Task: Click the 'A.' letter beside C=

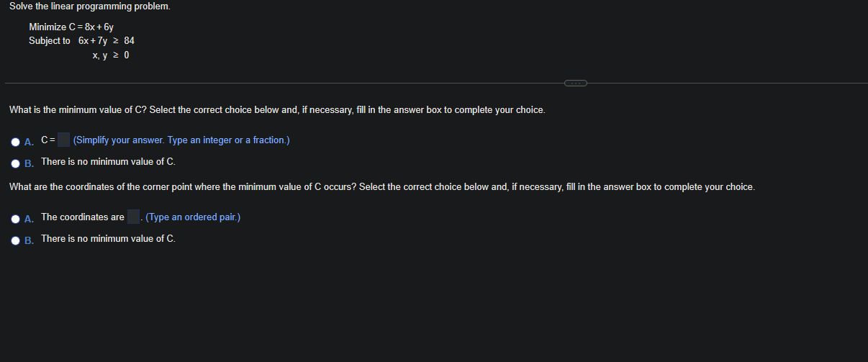Action: pos(29,140)
